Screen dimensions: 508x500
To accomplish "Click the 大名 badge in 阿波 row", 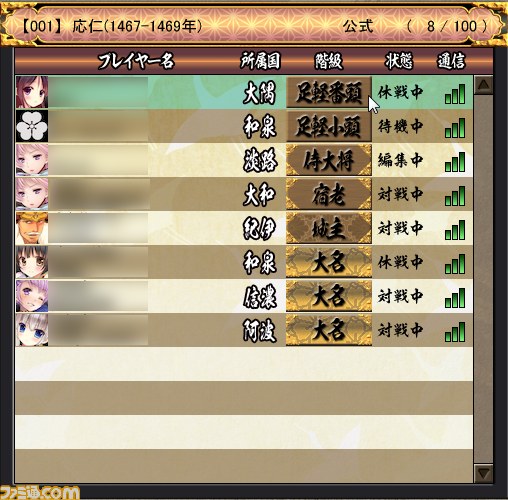I will pyautogui.click(x=329, y=330).
